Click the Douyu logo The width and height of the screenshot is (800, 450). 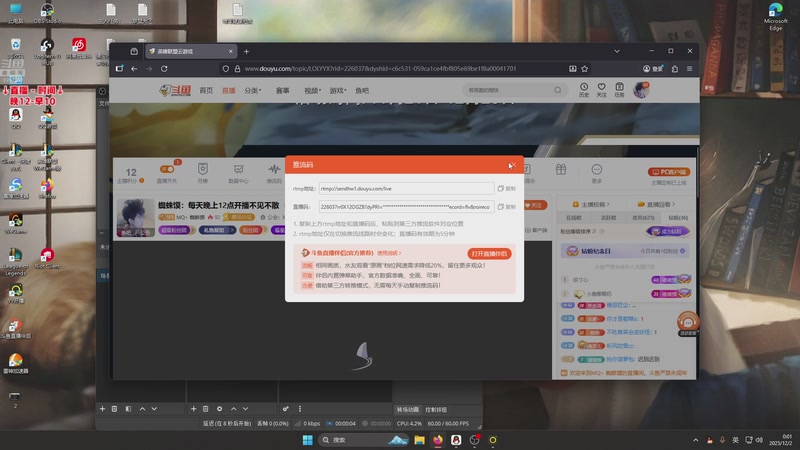tap(176, 90)
